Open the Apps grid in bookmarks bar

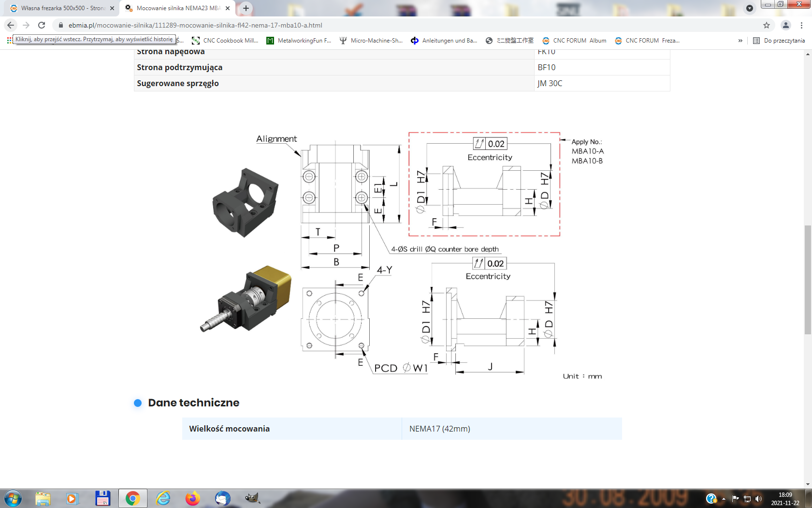[x=9, y=41]
